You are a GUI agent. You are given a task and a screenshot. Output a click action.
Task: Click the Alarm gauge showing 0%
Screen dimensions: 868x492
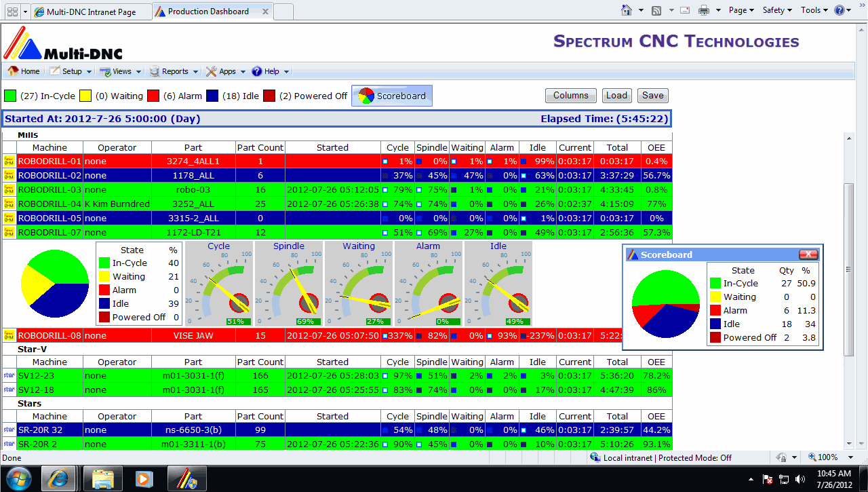[x=429, y=284]
